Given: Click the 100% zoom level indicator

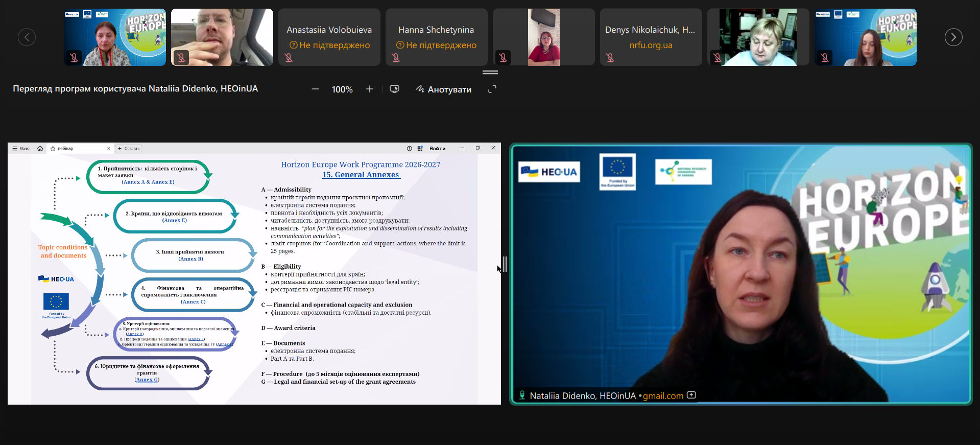Looking at the screenshot, I should 342,89.
